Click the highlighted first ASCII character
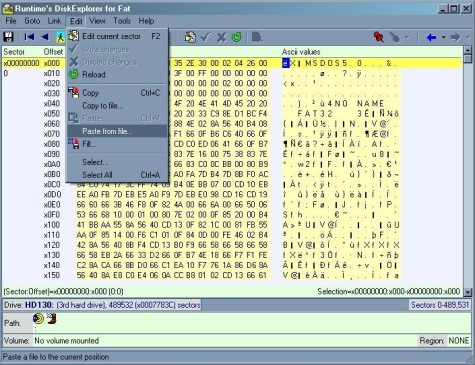Screen dimensions: 475x365 click(x=286, y=63)
